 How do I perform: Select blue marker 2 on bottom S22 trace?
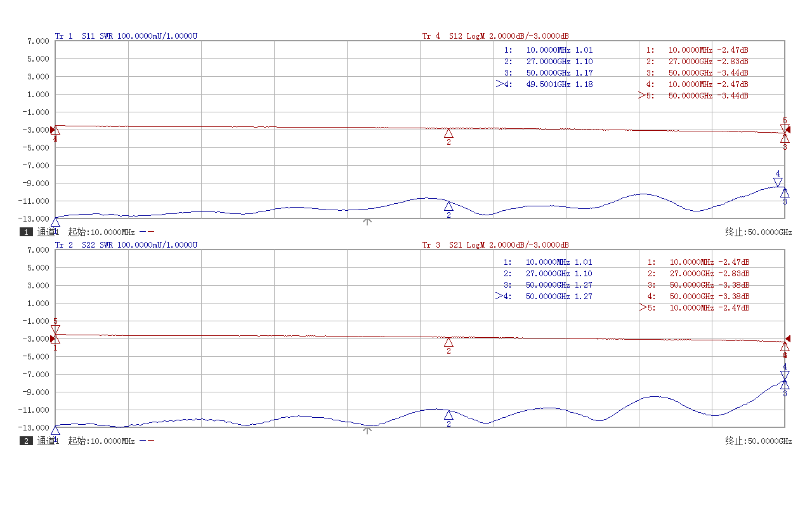click(x=449, y=415)
